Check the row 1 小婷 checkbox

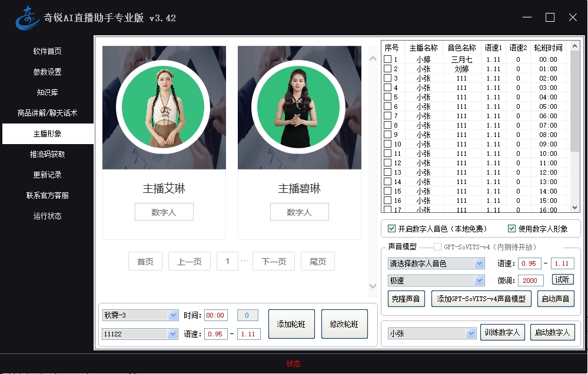pos(387,59)
